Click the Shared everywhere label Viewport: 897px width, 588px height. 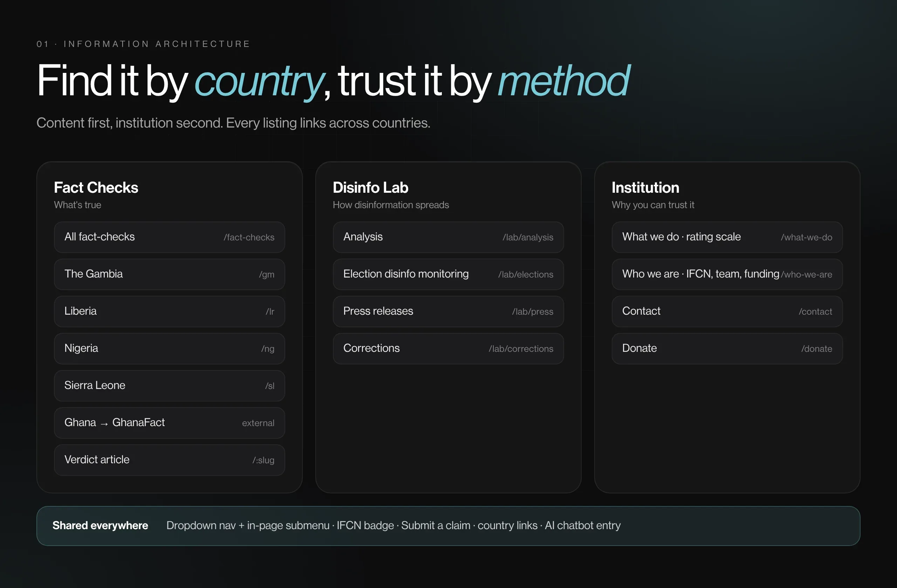point(100,525)
